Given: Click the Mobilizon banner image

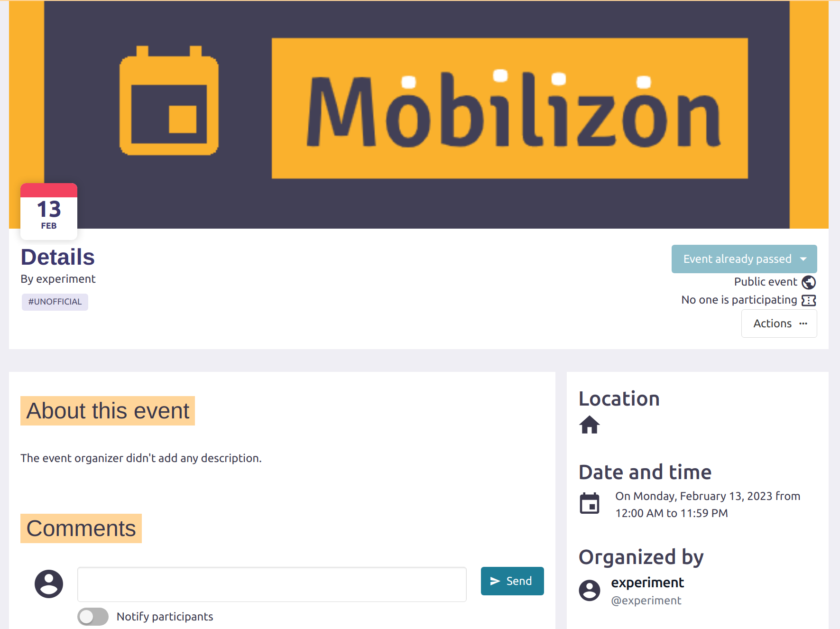Looking at the screenshot, I should pyautogui.click(x=509, y=108).
